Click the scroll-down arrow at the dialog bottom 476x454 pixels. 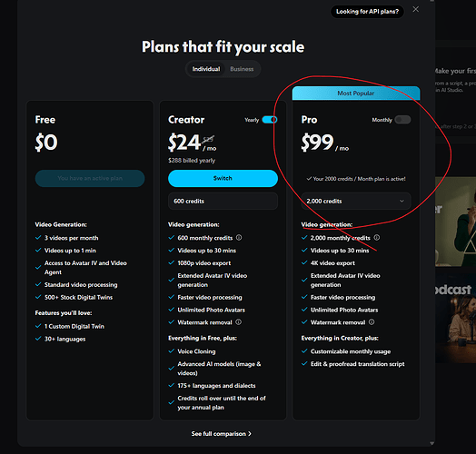[x=431, y=443]
